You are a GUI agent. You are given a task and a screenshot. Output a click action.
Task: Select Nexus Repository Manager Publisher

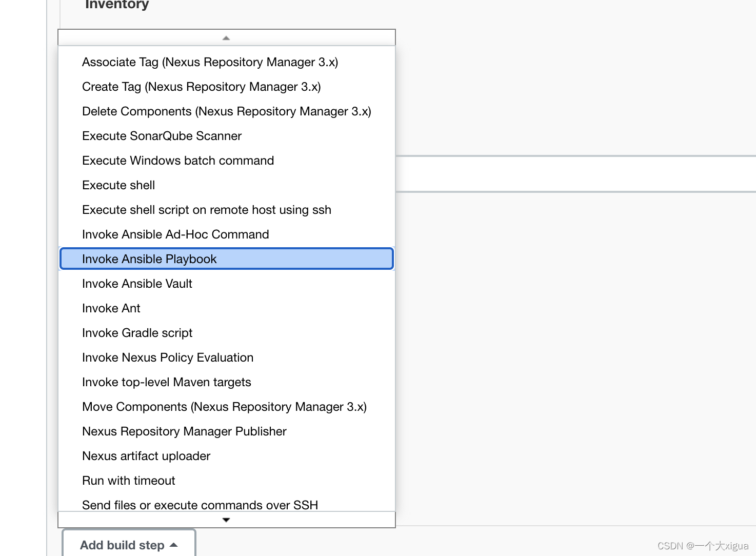pos(184,431)
